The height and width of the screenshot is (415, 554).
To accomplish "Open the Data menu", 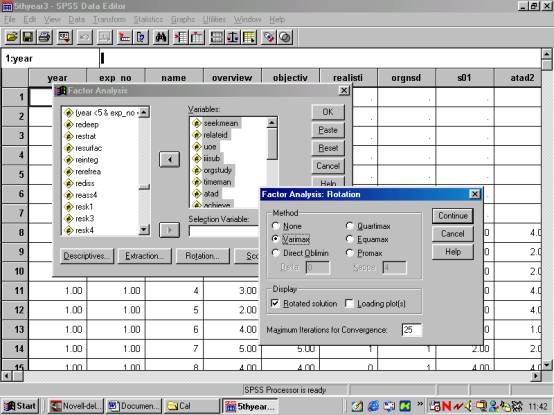I will pyautogui.click(x=76, y=19).
